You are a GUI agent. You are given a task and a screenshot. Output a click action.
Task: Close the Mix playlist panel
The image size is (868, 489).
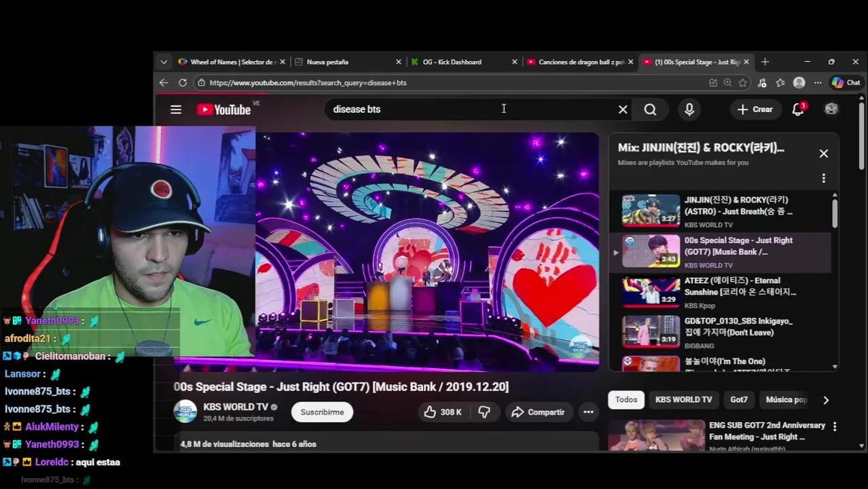[x=824, y=153]
